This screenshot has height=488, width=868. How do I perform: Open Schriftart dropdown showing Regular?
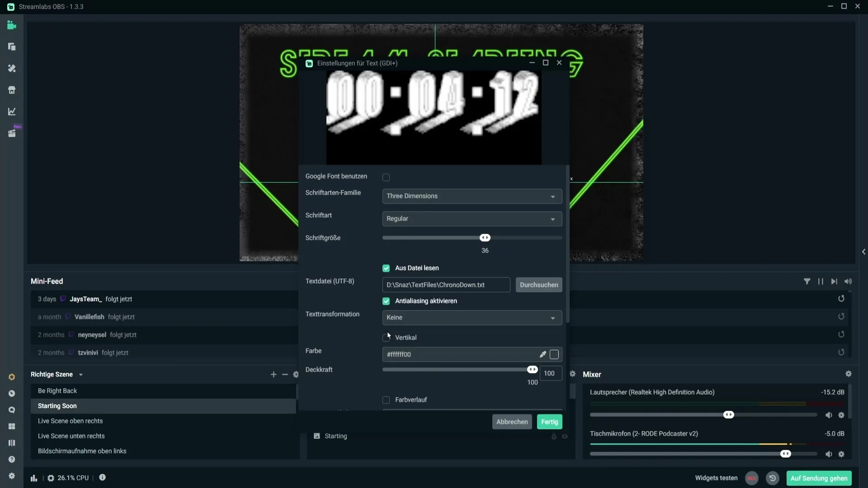pyautogui.click(x=472, y=219)
